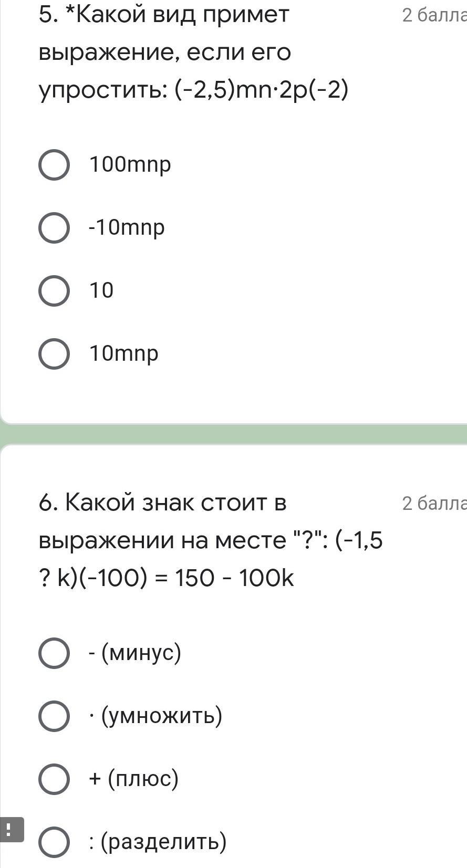Click the 100mnp answer label text
The image size is (467, 868).
tap(130, 165)
